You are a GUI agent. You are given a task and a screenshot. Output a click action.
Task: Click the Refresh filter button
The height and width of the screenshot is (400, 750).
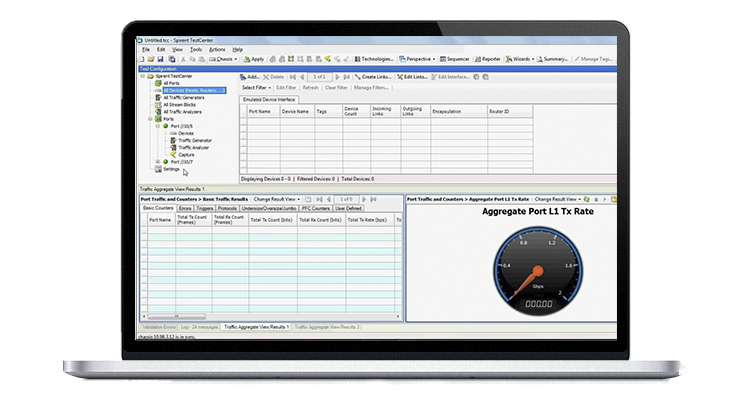pos(310,88)
